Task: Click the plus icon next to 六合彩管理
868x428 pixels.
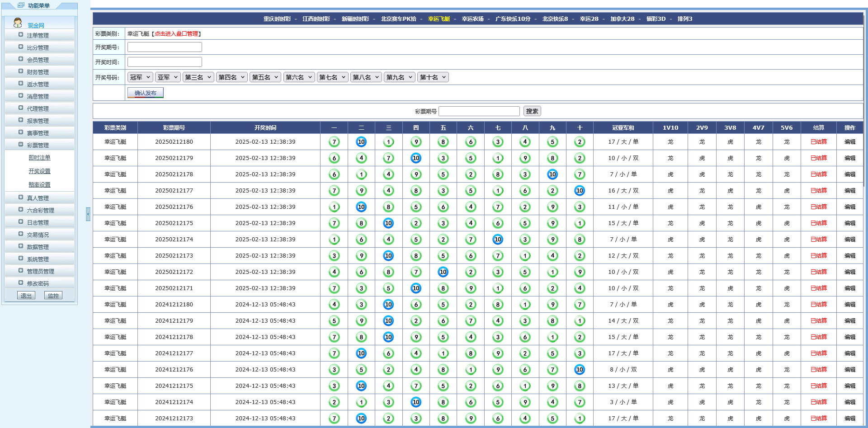Action: (21, 210)
